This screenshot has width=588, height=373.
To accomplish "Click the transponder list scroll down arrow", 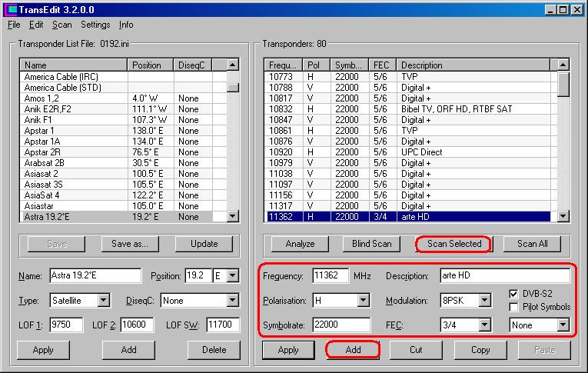I will pos(563,216).
